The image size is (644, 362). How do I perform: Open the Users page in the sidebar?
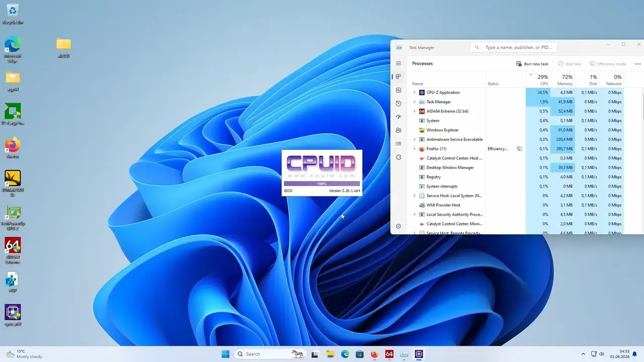pos(398,130)
